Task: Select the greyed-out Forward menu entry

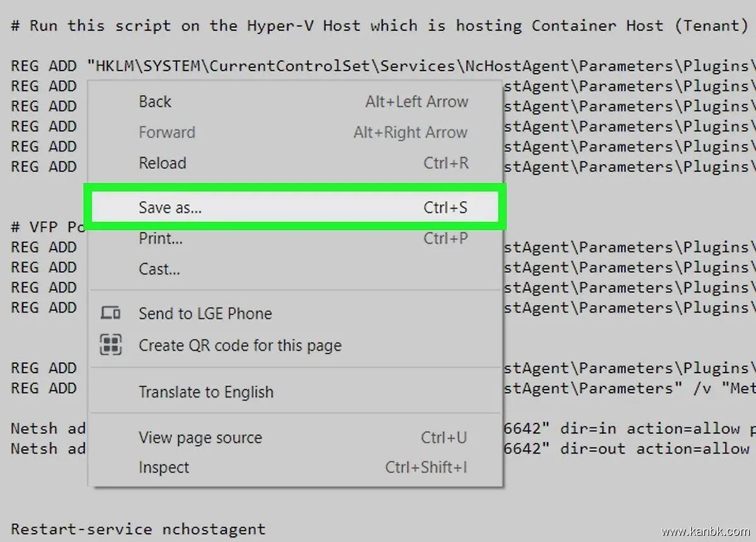Action: [167, 132]
